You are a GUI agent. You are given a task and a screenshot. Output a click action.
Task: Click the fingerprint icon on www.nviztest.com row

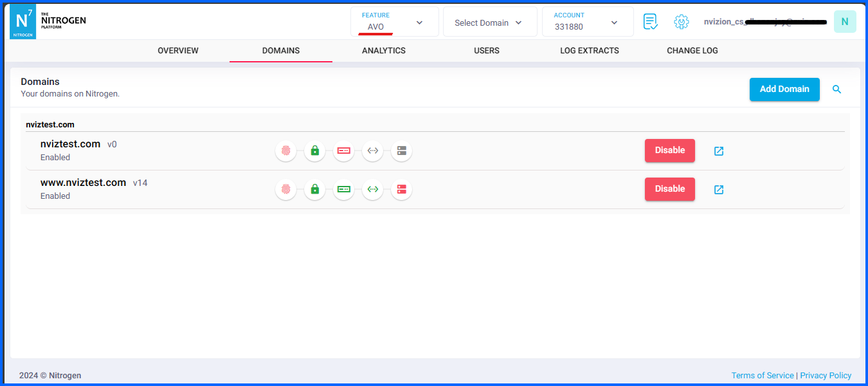click(x=285, y=189)
